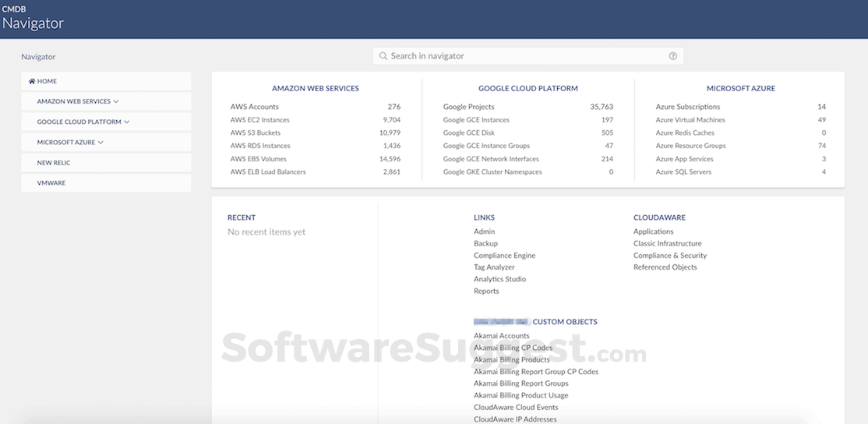The width and height of the screenshot is (868, 424).
Task: Open Akamai Billing Report Group CP Codes
Action: [536, 372]
